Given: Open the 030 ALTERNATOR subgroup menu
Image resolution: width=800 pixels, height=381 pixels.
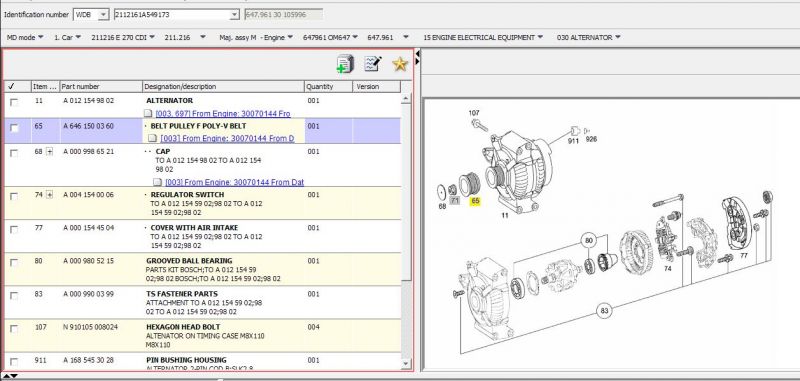Looking at the screenshot, I should tap(588, 37).
